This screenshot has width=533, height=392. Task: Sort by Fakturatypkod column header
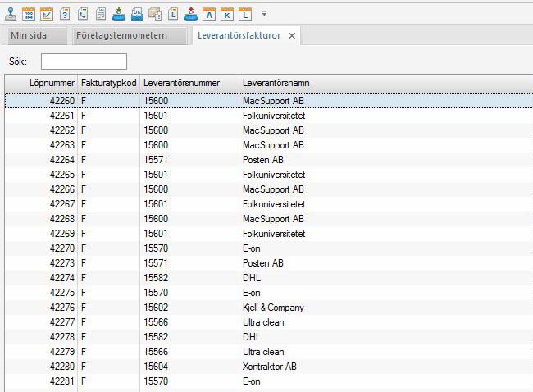click(109, 83)
